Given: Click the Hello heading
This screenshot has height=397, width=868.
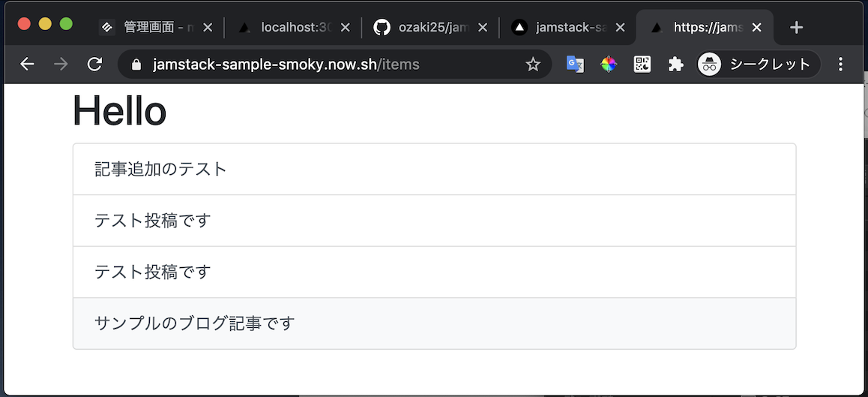Looking at the screenshot, I should point(120,111).
